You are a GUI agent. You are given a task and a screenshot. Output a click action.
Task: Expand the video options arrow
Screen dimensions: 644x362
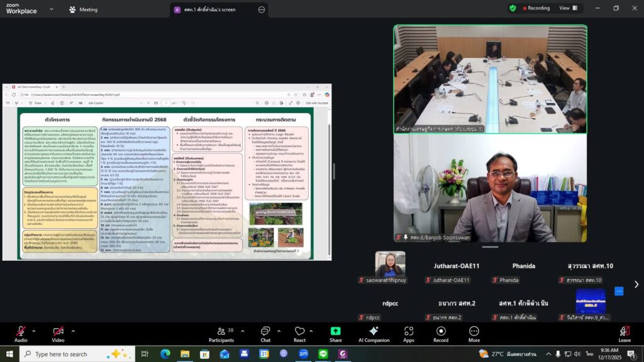coord(73,331)
